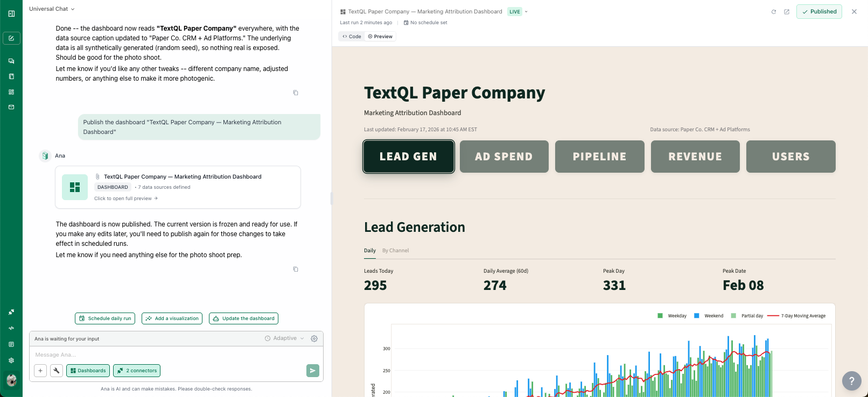This screenshot has height=397, width=868.
Task: Refresh the dashboard with the reload icon
Action: (774, 12)
